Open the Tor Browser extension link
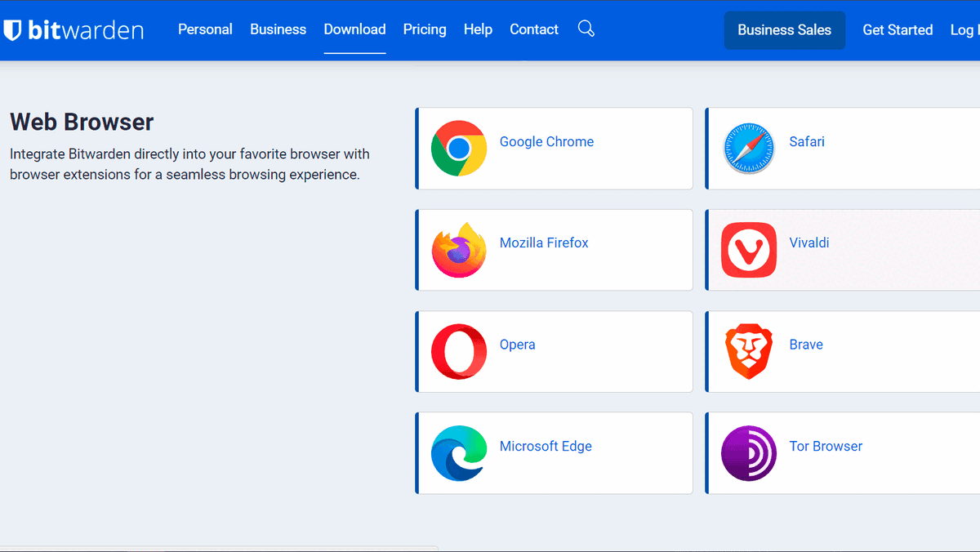This screenshot has height=552, width=980. pyautogui.click(x=826, y=446)
